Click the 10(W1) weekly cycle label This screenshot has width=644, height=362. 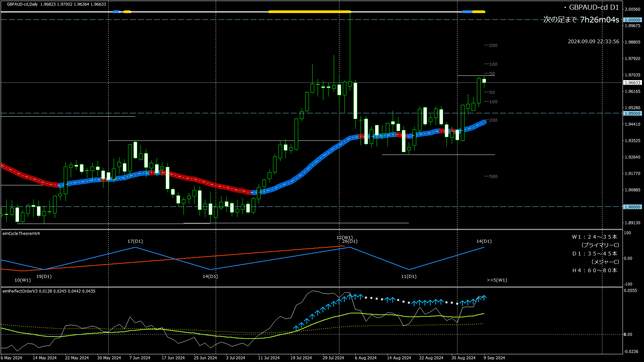click(x=22, y=280)
